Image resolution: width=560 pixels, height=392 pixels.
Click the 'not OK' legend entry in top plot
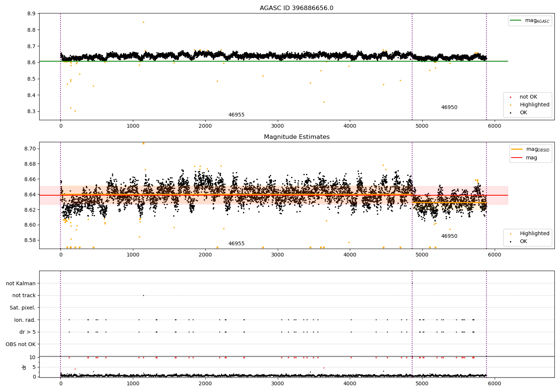tap(528, 97)
